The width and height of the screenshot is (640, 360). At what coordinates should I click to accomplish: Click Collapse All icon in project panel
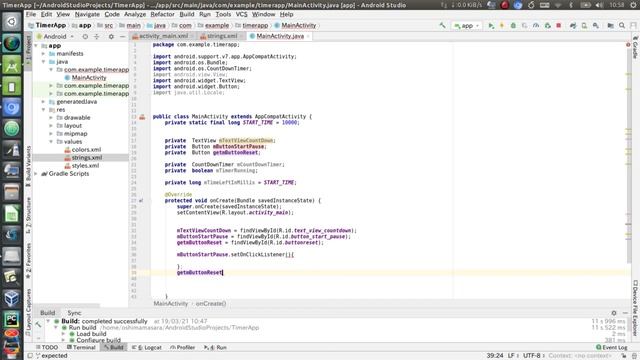point(97,36)
